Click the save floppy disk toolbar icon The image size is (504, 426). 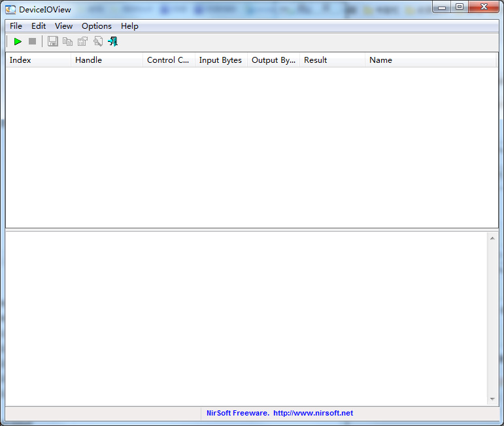coord(53,41)
